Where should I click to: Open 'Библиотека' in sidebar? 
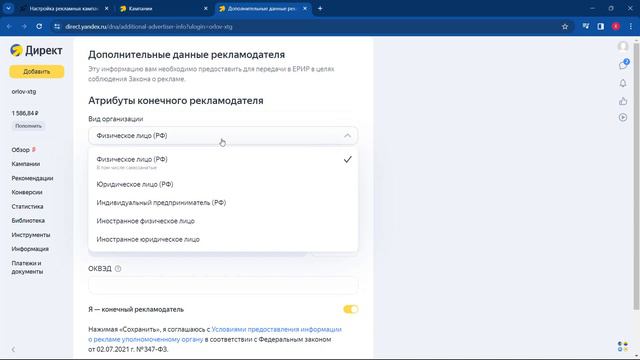pos(28,220)
